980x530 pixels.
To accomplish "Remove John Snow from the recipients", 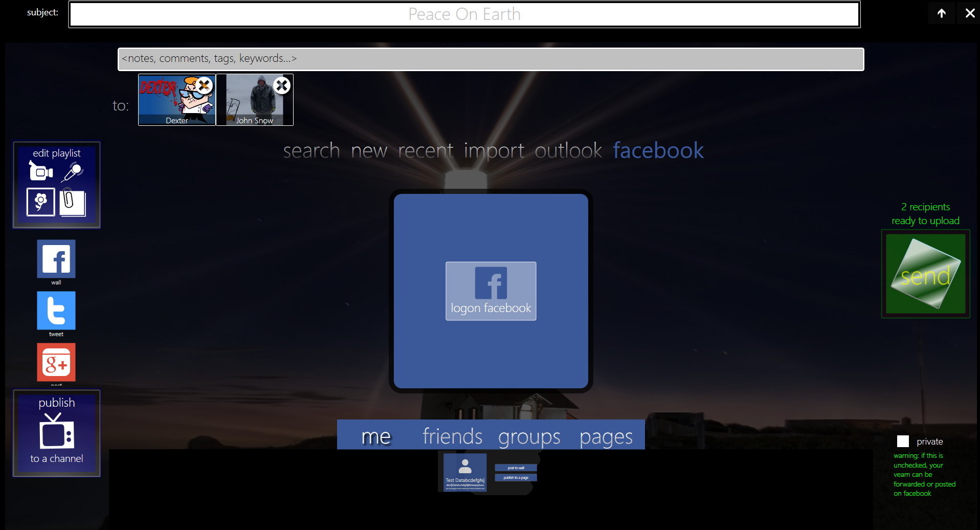I will 282,85.
